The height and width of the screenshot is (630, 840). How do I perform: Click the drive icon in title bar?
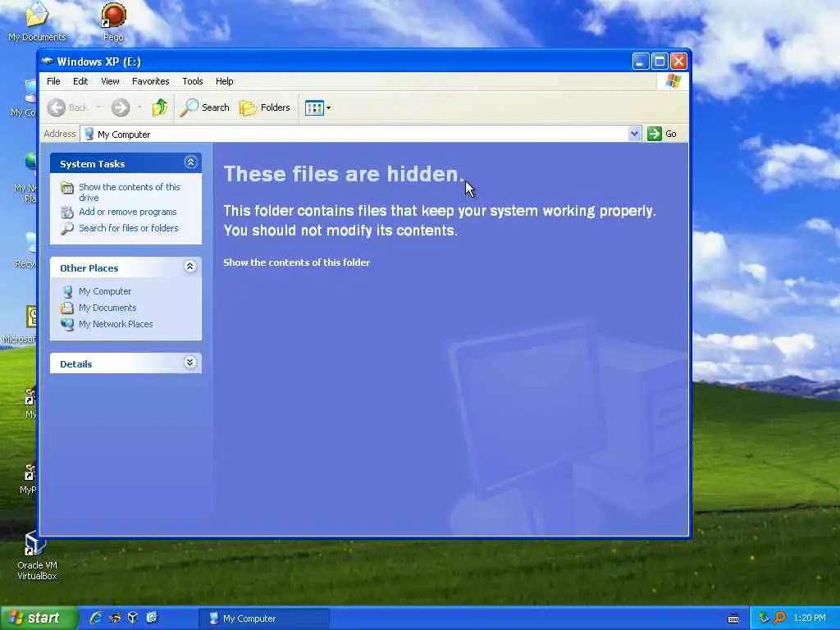coord(48,61)
